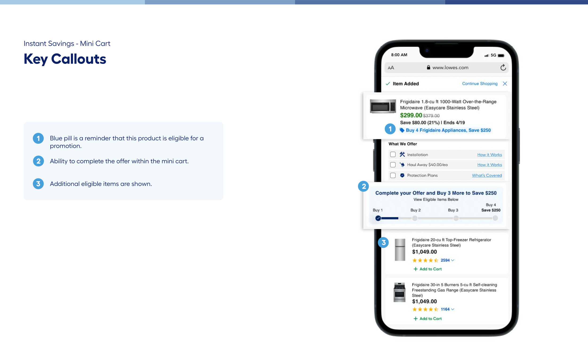Viewport: 588px width, 364px height.
Task: Expand the 1164 reviews chevron
Action: (453, 309)
